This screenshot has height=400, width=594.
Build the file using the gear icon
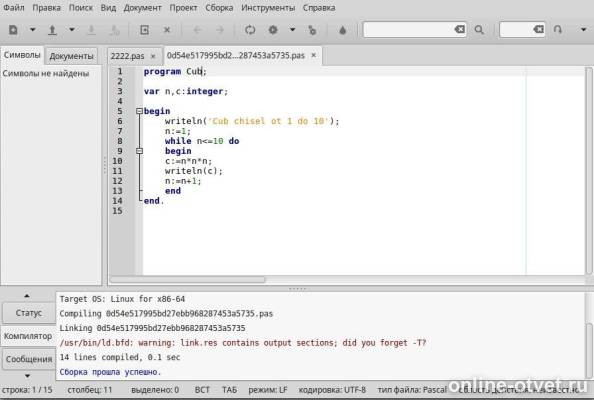point(273,30)
